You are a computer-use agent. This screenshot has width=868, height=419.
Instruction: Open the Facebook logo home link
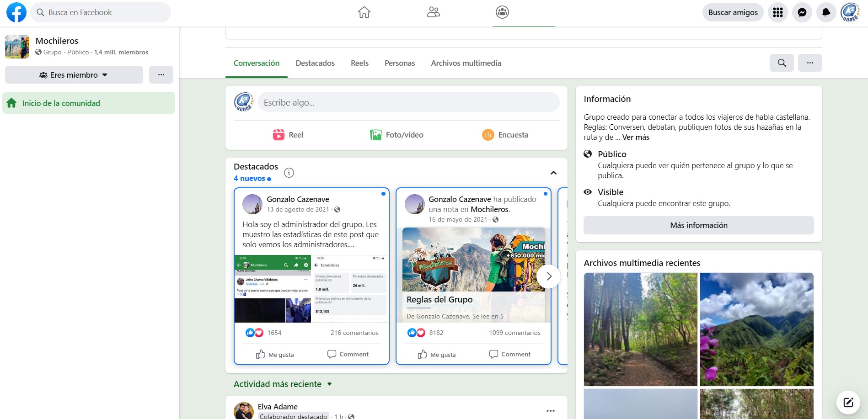(16, 12)
